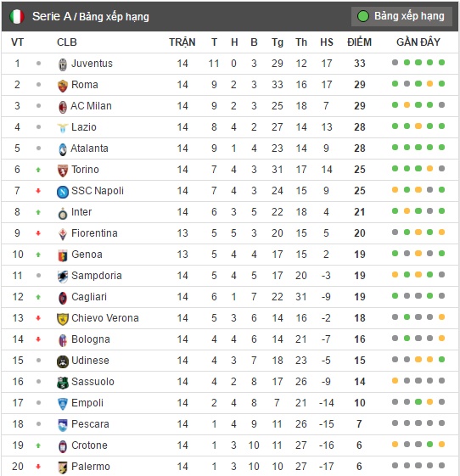
Task: Select the ĐIỂM column header
Action: pyautogui.click(x=359, y=42)
